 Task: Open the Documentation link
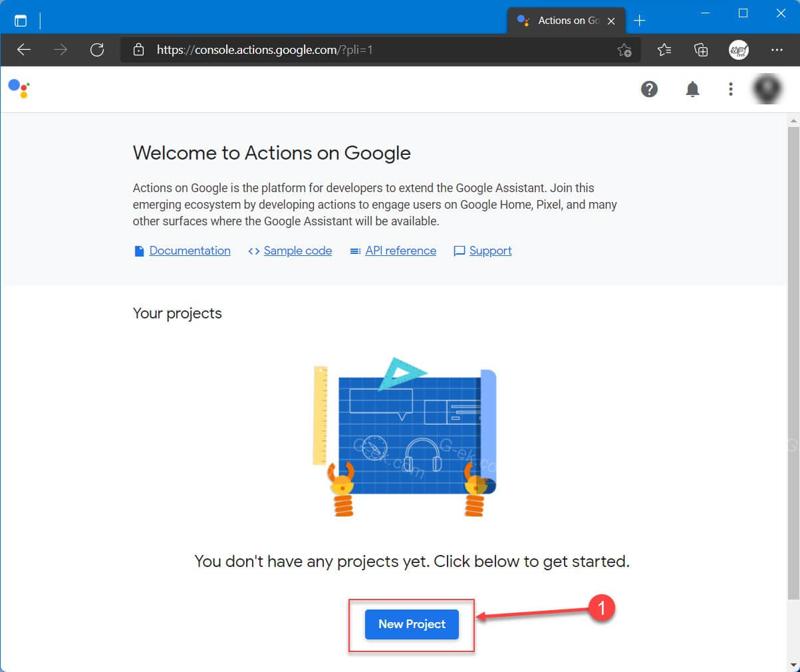190,251
